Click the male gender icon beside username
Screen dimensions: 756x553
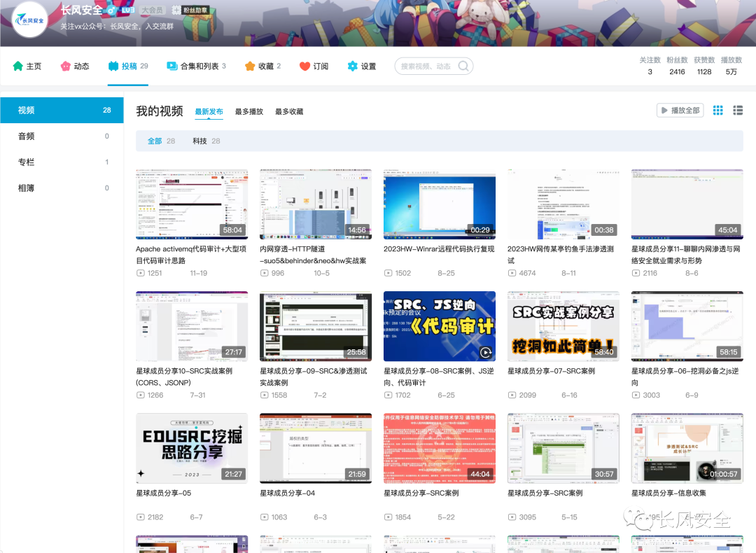click(x=111, y=10)
